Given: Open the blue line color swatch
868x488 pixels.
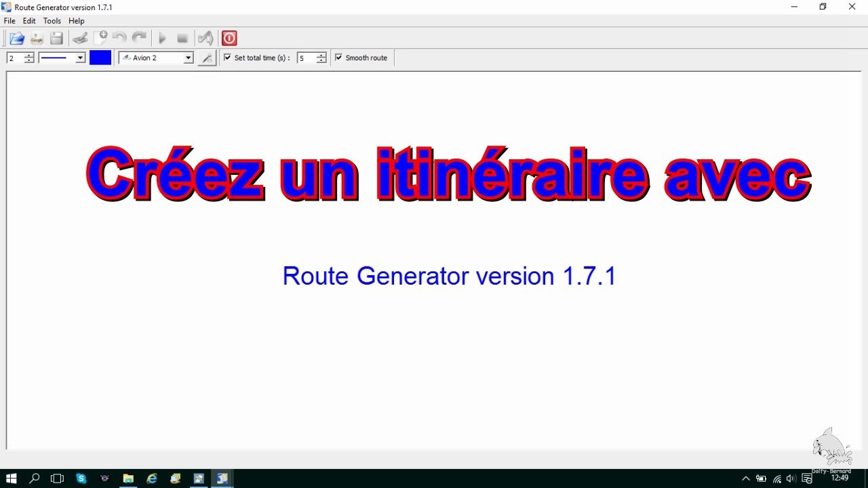Looking at the screenshot, I should 100,58.
